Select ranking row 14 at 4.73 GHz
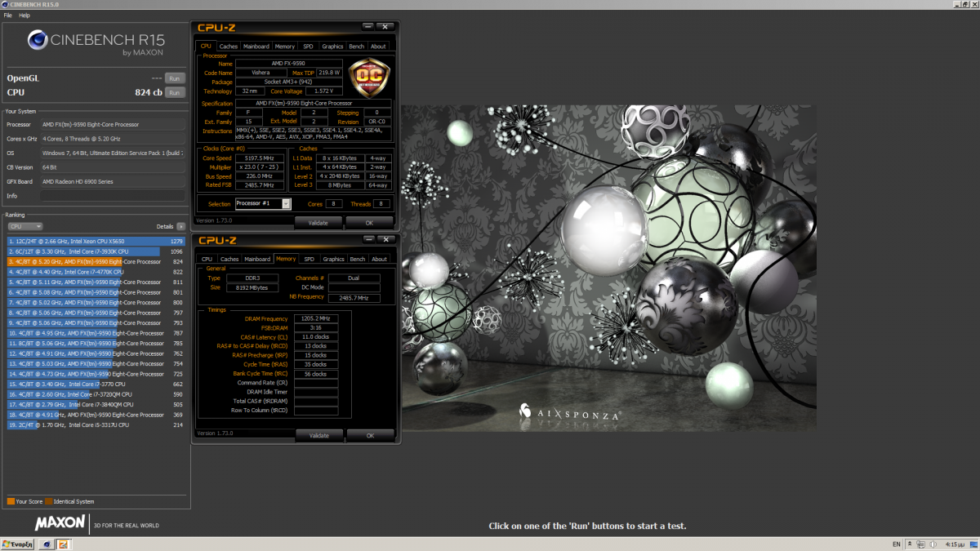The image size is (980, 551). pos(96,374)
